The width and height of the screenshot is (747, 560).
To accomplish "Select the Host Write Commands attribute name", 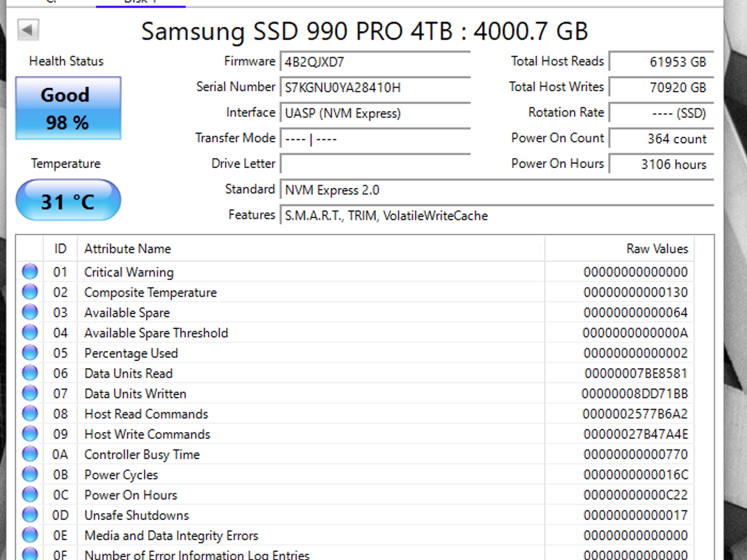I will click(147, 435).
